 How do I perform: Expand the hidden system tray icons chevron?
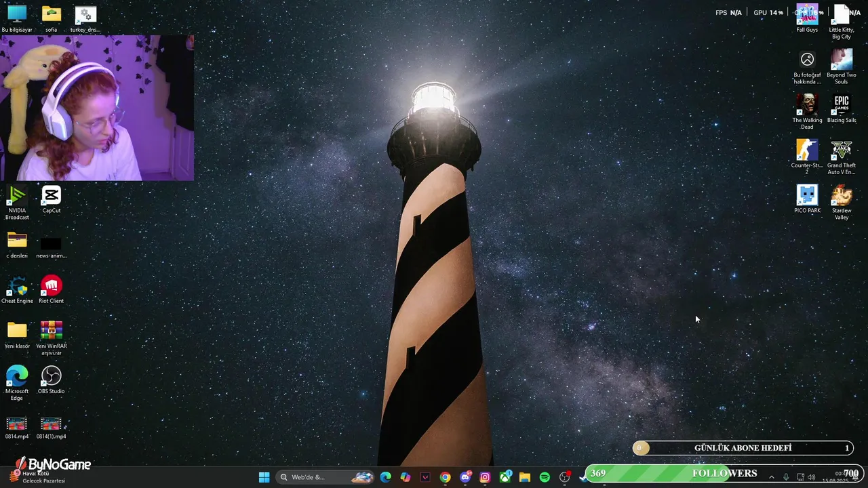click(x=771, y=477)
